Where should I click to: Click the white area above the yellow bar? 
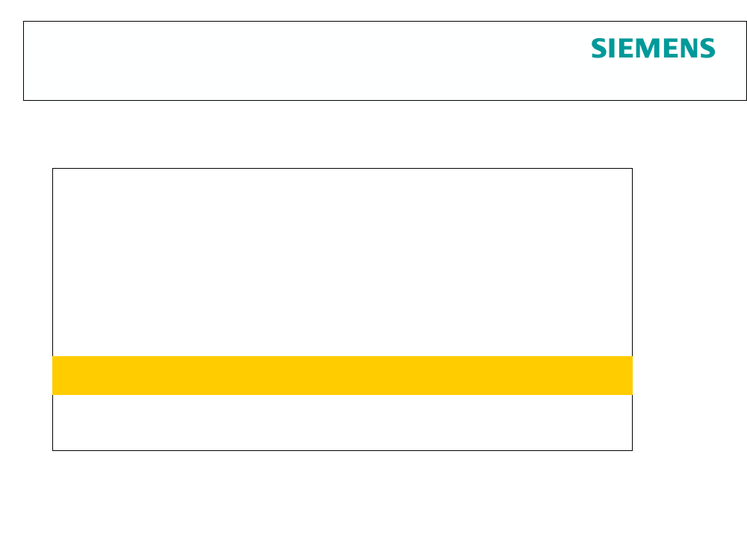click(343, 262)
